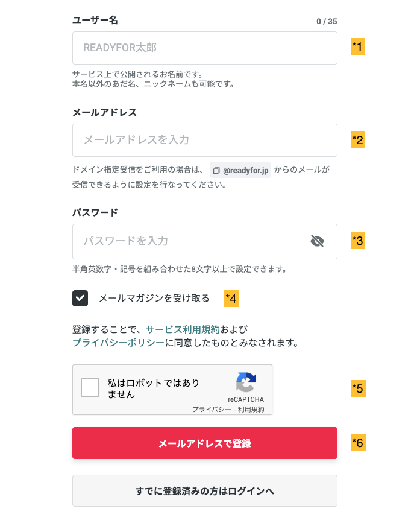Uncheck the メールマガジンを受け取る checkbox

80,298
